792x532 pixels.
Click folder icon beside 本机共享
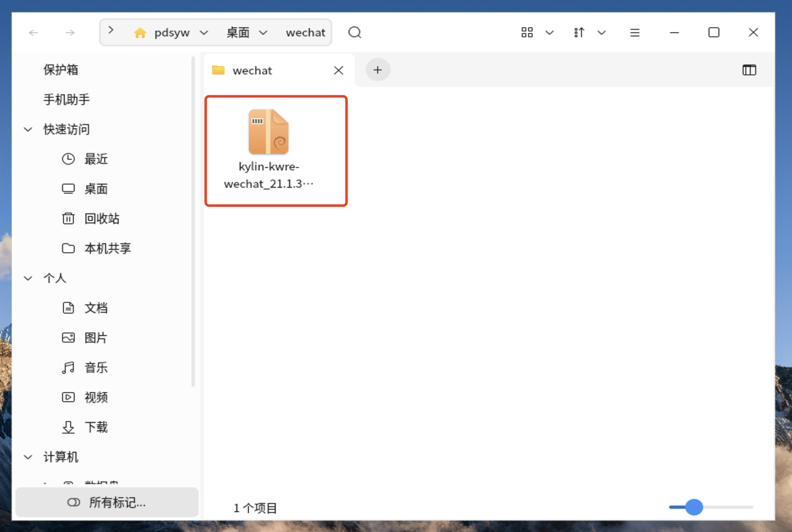point(68,248)
